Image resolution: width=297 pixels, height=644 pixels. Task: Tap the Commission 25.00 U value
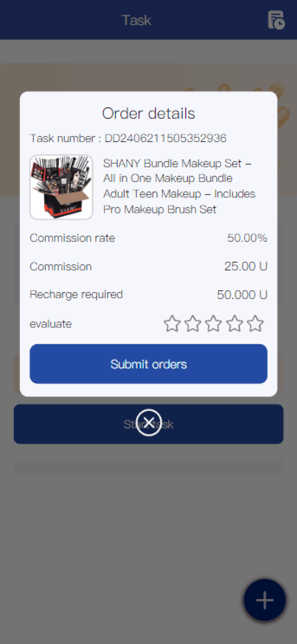[x=246, y=266]
